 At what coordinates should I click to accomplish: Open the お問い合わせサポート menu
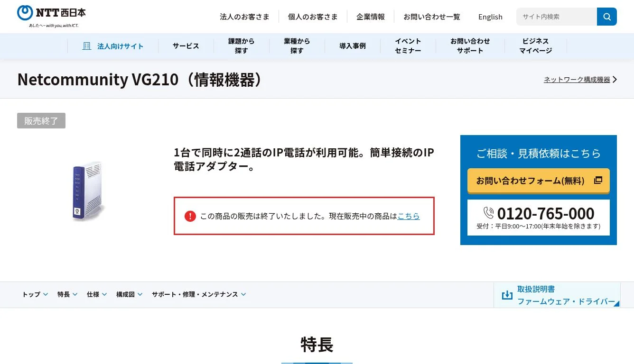point(470,46)
